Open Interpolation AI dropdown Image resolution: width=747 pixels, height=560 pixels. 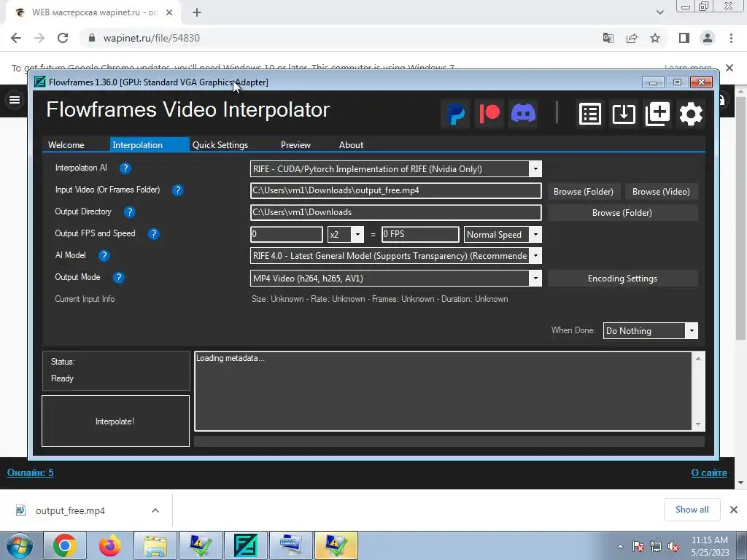pyautogui.click(x=535, y=169)
